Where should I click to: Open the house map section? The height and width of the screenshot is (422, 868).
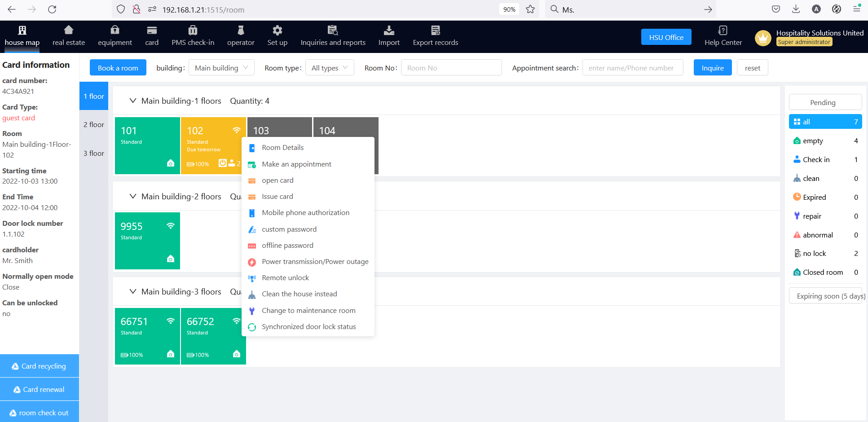coord(22,36)
